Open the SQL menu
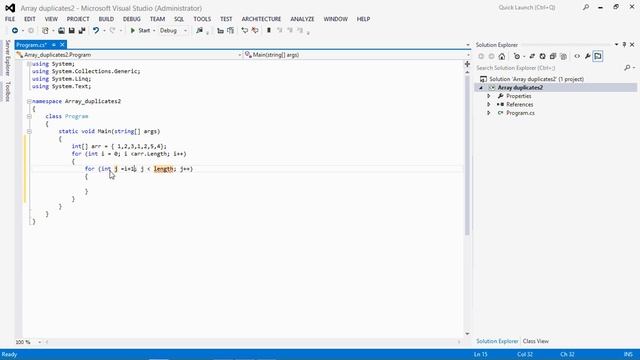640x360 pixels. (x=179, y=19)
